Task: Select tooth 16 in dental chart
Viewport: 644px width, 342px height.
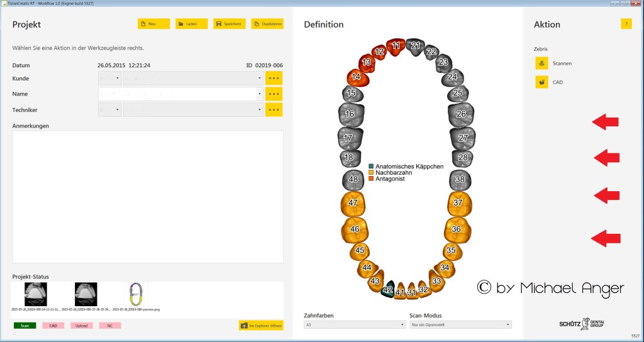Action: [351, 114]
